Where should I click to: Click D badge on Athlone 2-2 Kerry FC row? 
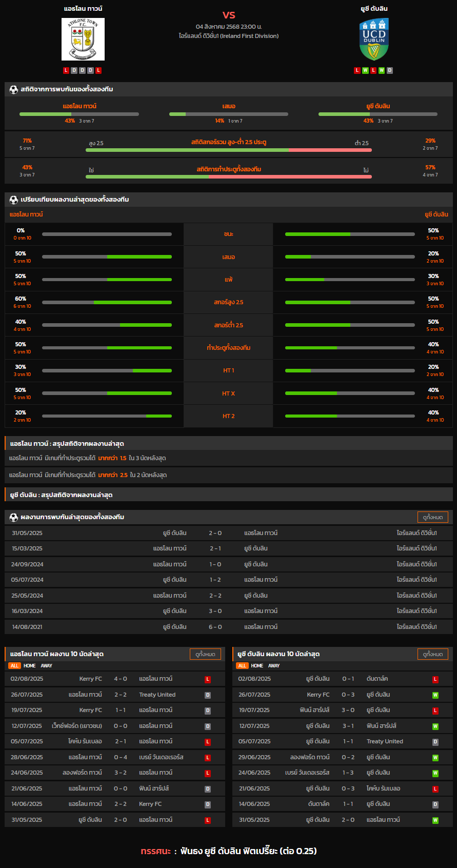tap(208, 804)
